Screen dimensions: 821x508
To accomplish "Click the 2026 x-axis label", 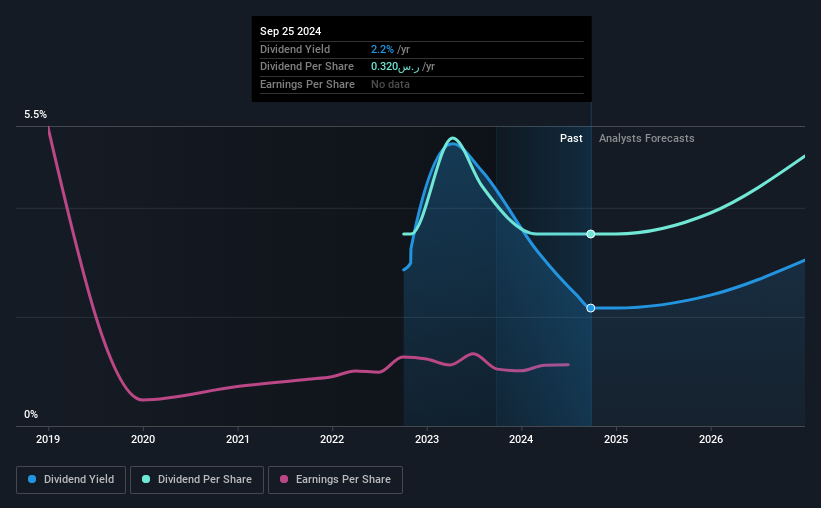I will [x=711, y=439].
